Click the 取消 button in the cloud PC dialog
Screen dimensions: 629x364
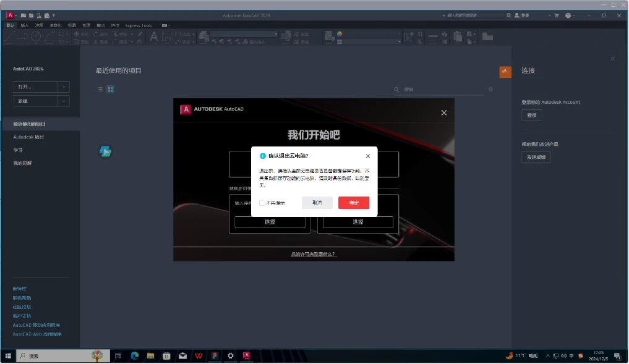tap(317, 203)
